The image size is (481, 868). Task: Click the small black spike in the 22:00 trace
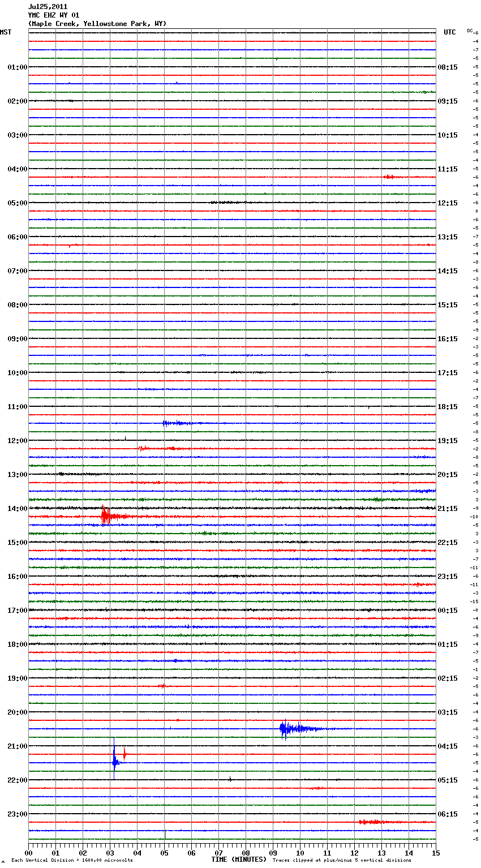click(x=230, y=779)
